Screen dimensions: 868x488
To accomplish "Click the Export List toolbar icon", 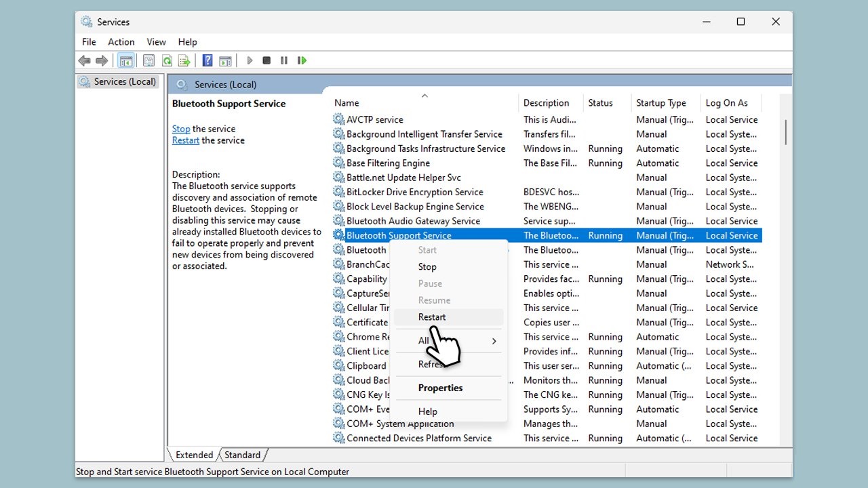I will [184, 60].
